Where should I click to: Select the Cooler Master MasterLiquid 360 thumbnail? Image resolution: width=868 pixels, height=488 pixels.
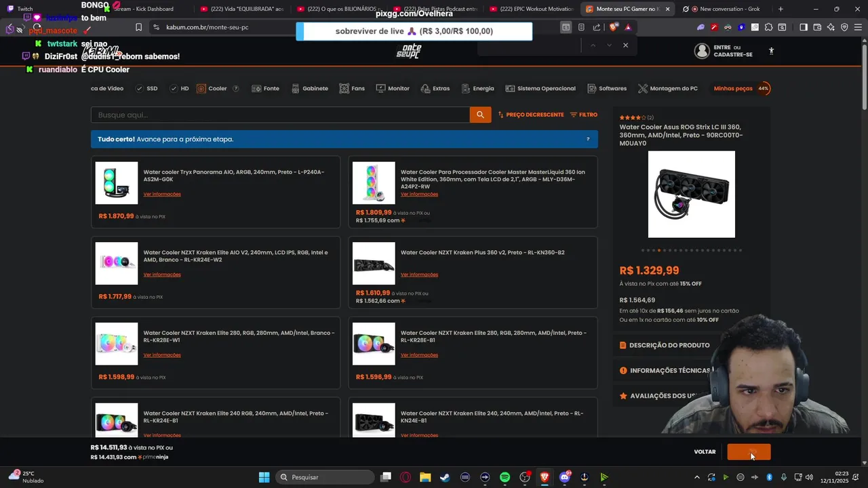tap(374, 183)
